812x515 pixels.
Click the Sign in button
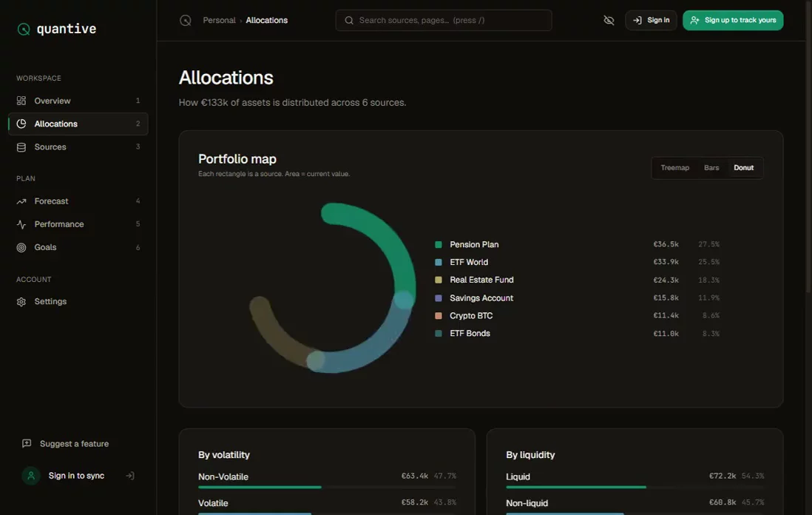click(x=651, y=20)
